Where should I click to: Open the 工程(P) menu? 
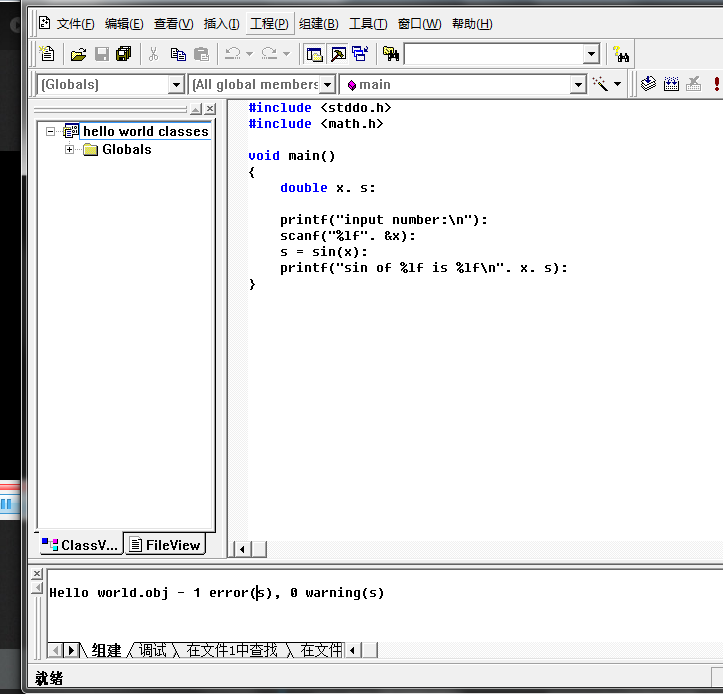tap(270, 24)
